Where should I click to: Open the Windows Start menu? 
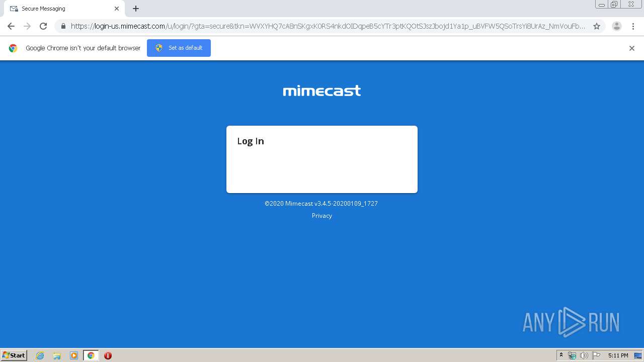click(x=14, y=355)
